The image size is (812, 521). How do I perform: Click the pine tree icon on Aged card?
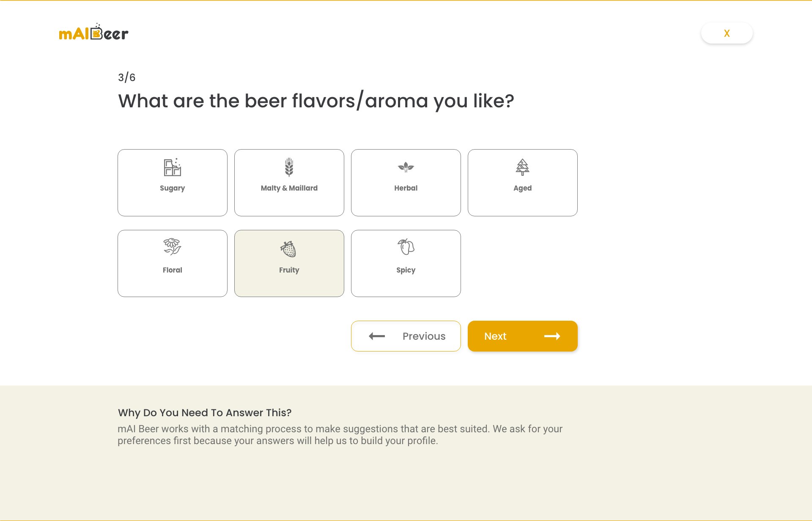click(522, 167)
